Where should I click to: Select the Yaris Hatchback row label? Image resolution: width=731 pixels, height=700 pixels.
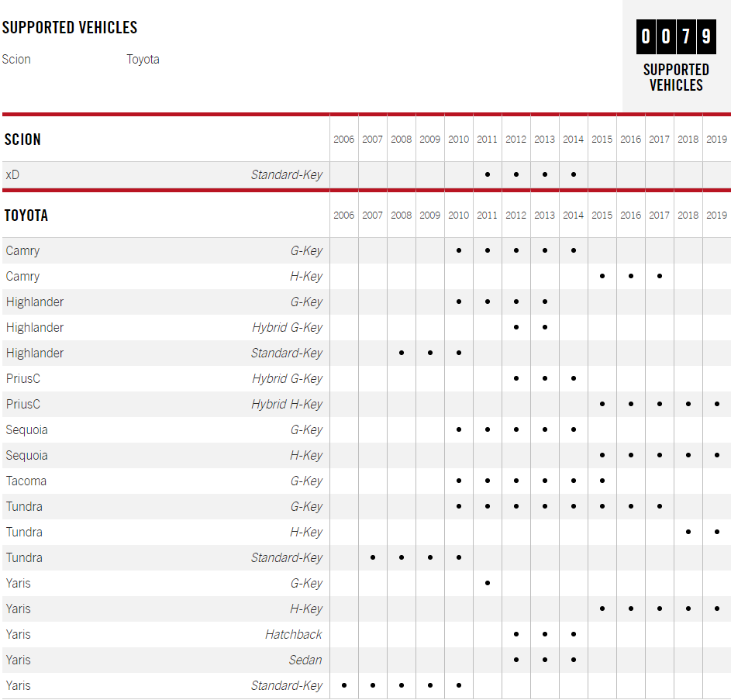tap(19, 634)
